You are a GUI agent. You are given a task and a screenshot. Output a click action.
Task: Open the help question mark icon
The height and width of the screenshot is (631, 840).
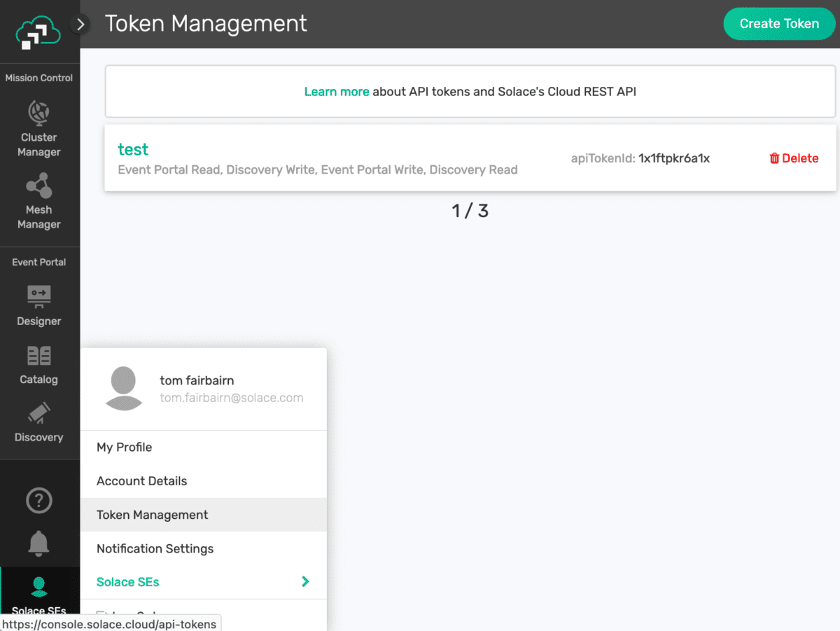pyautogui.click(x=39, y=500)
